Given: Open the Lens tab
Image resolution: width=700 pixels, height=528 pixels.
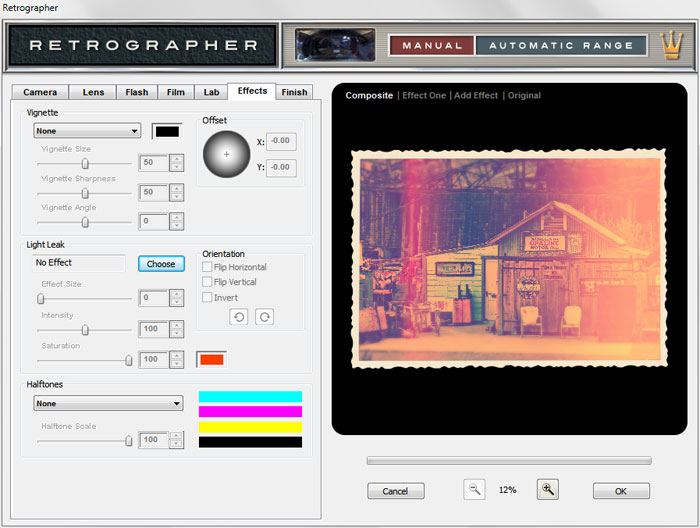Looking at the screenshot, I should coord(93,92).
